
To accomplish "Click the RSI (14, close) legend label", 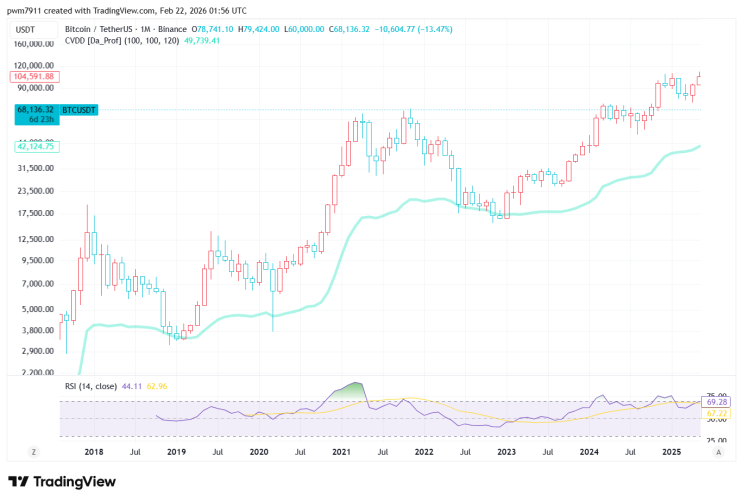I will click(91, 386).
